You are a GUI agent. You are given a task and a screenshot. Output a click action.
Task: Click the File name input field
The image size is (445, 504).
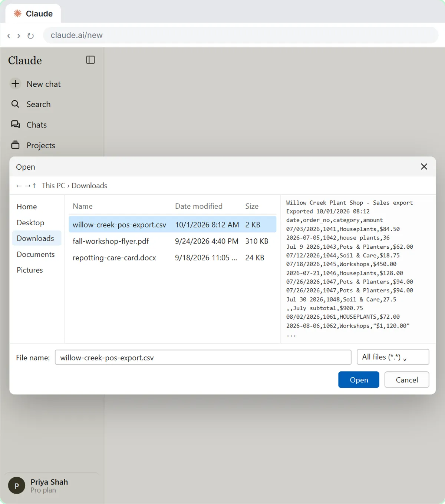(x=203, y=358)
